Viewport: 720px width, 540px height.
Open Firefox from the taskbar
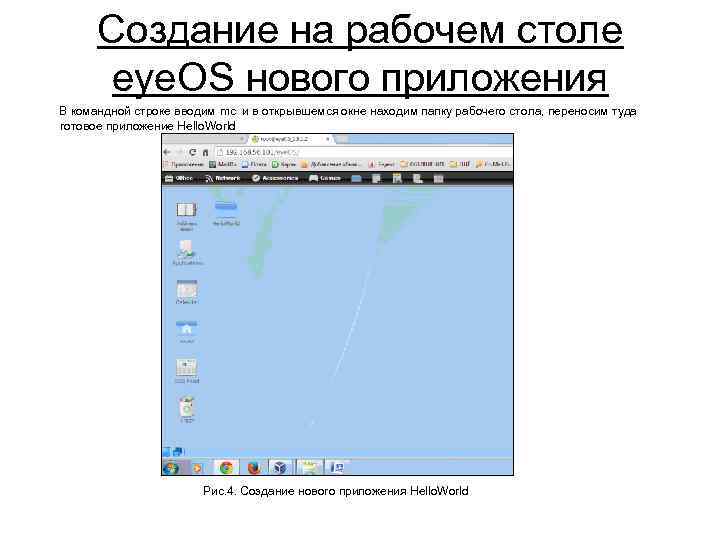253,468
